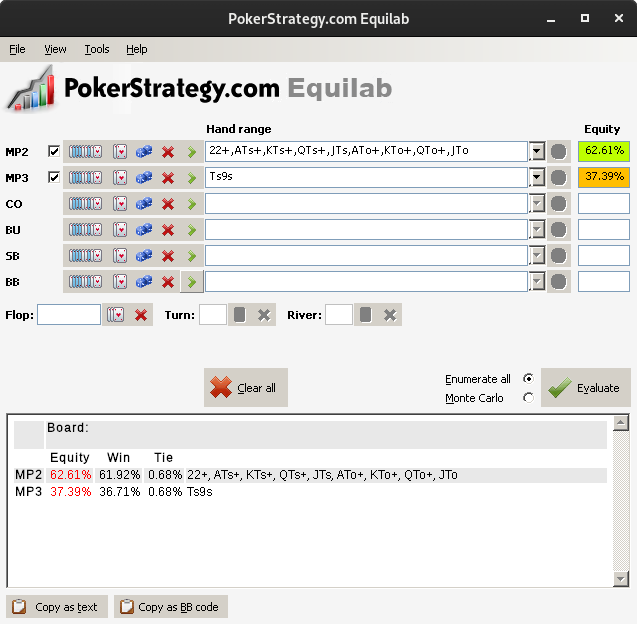Screen dimensions: 637x624
Task: Click green arrow in the BB row
Action: point(191,282)
